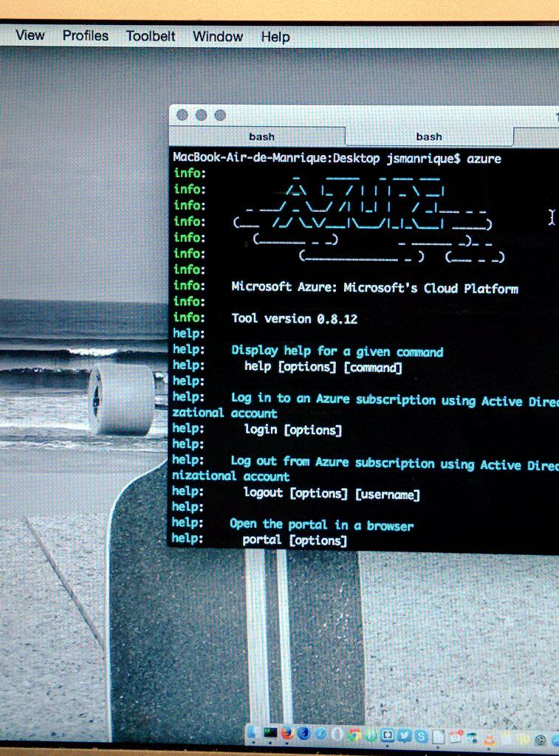Launch Google Chrome from the Dock

354,735
